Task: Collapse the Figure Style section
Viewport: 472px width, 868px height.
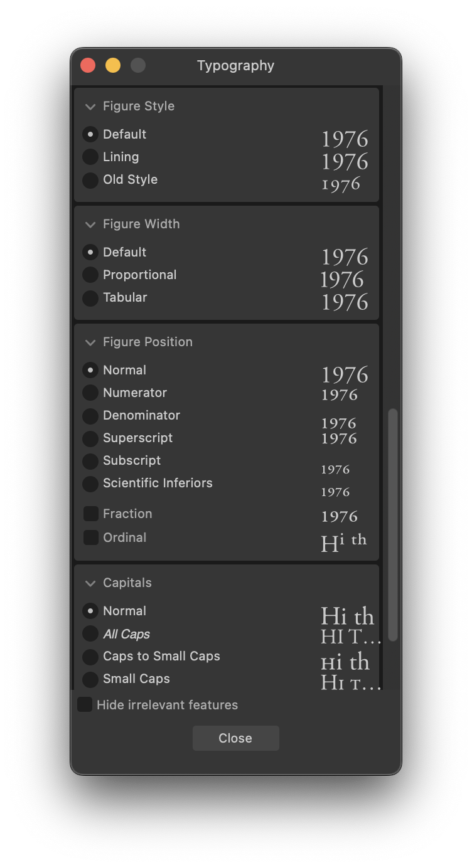Action: point(90,107)
